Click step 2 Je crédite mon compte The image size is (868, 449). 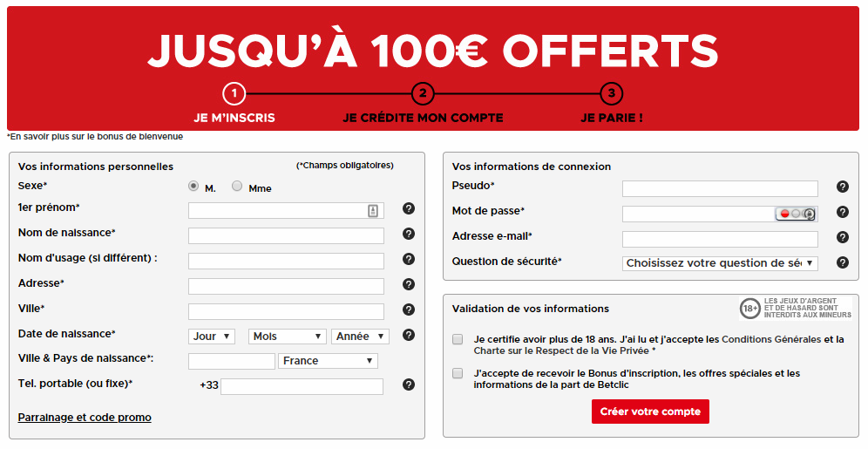point(423,95)
